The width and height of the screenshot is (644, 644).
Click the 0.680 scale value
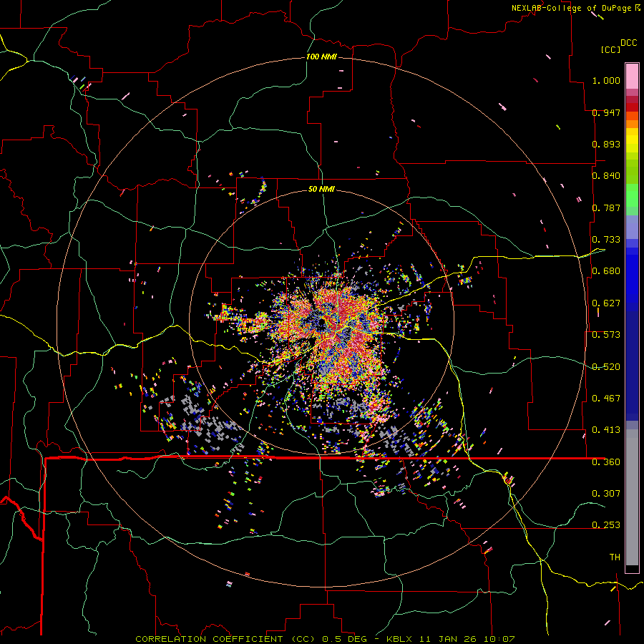(606, 271)
